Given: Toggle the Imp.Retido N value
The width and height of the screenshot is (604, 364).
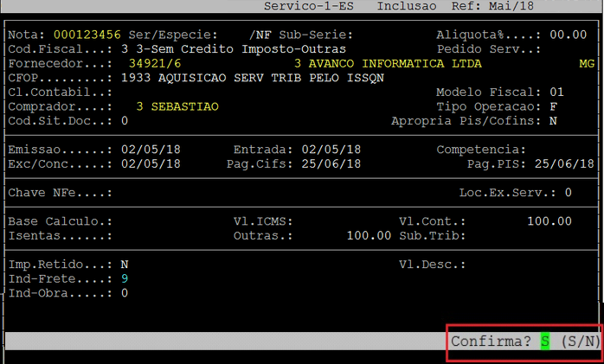Looking at the screenshot, I should [x=125, y=264].
